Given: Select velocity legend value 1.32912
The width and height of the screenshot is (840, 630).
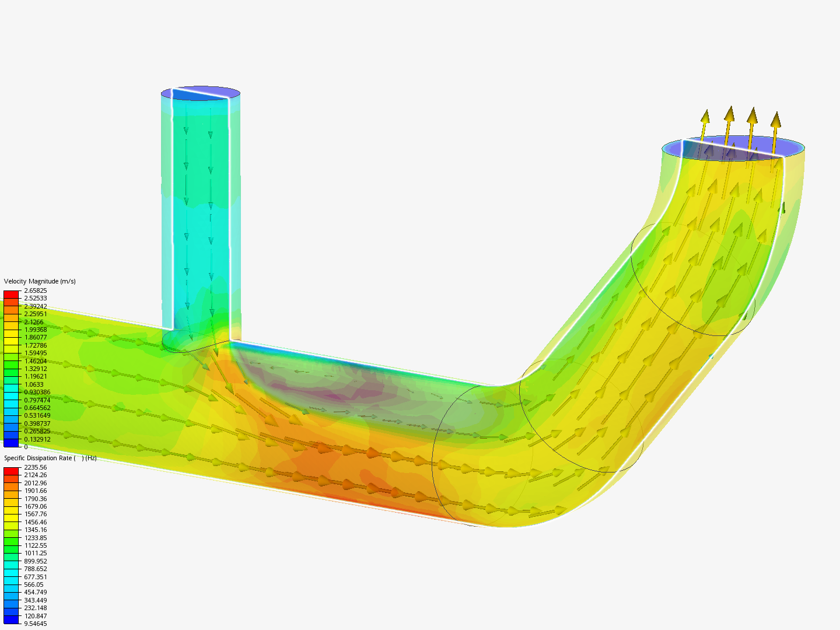Looking at the screenshot, I should [36, 369].
